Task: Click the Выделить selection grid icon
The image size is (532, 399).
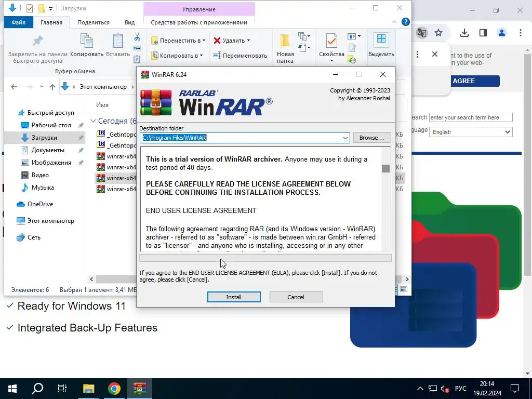Action: point(381,39)
